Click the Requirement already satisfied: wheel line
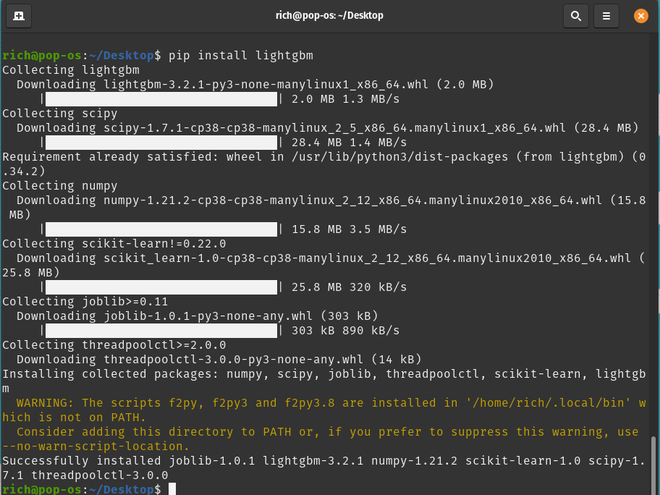 point(323,164)
